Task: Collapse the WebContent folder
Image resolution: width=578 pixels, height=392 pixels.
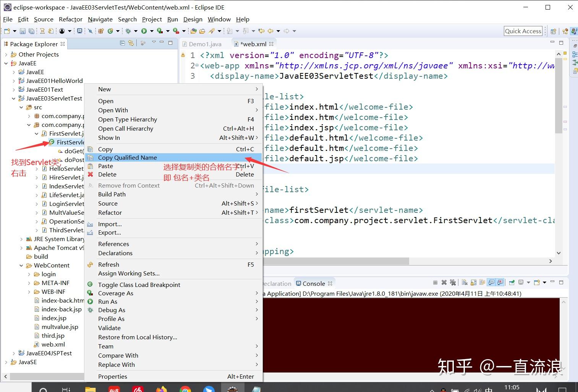Action: (22, 265)
